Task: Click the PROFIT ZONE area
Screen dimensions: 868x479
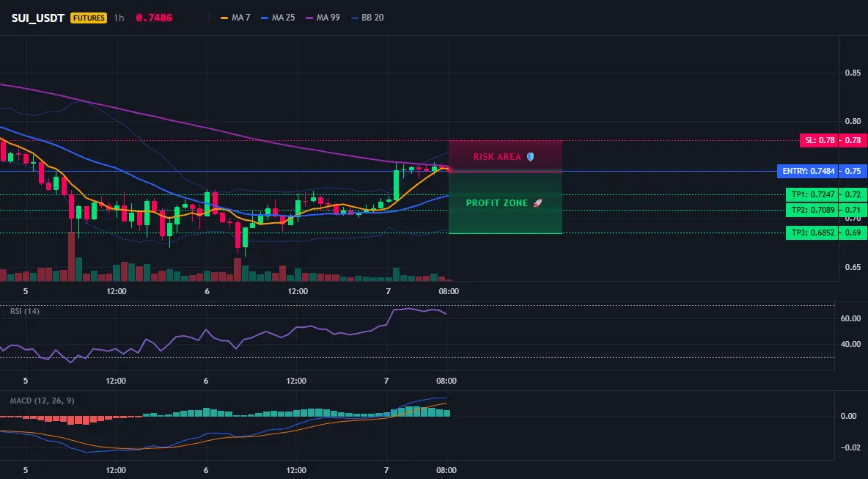Action: [505, 202]
